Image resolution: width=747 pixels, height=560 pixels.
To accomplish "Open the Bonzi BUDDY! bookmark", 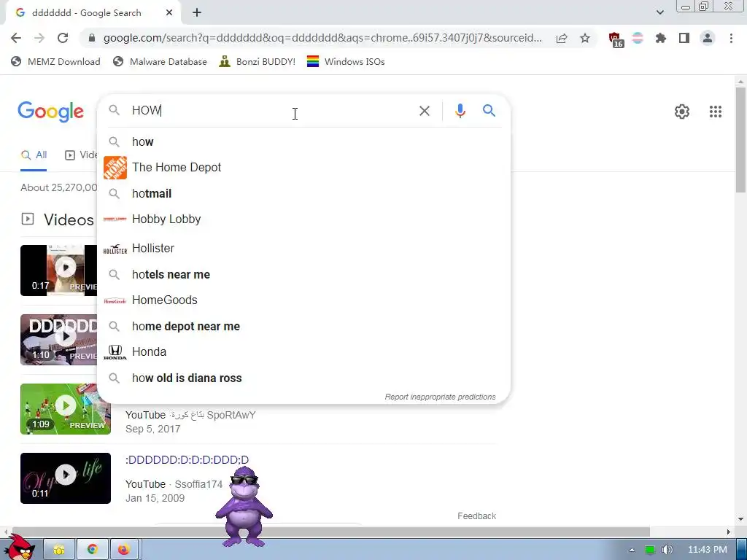I will [257, 61].
